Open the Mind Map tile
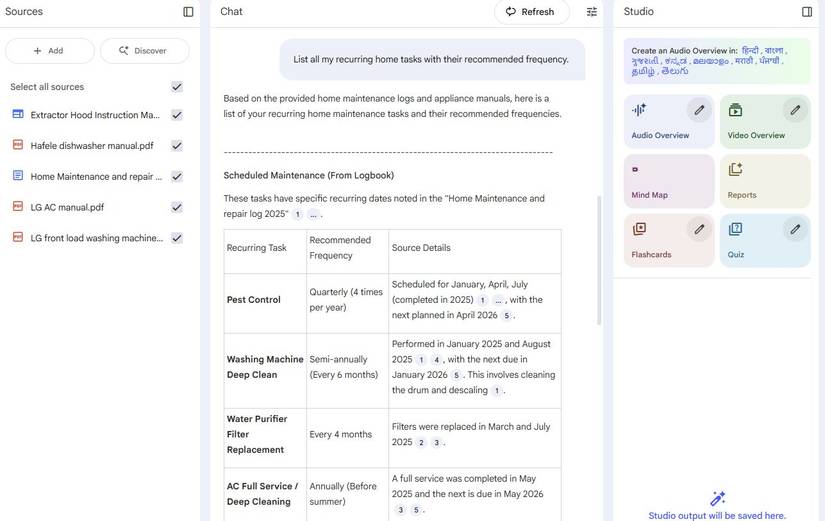The image size is (825, 521). tap(669, 181)
